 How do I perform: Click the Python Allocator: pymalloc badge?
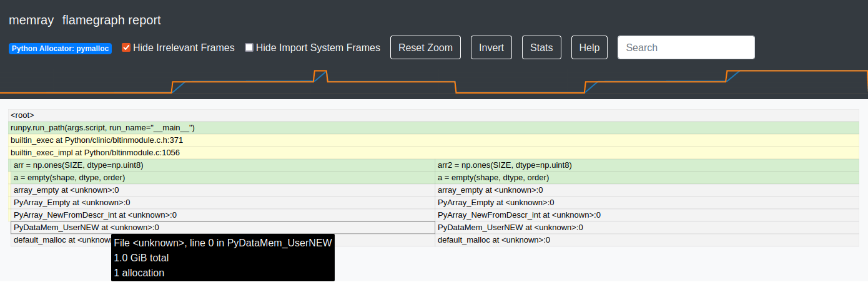click(x=60, y=48)
